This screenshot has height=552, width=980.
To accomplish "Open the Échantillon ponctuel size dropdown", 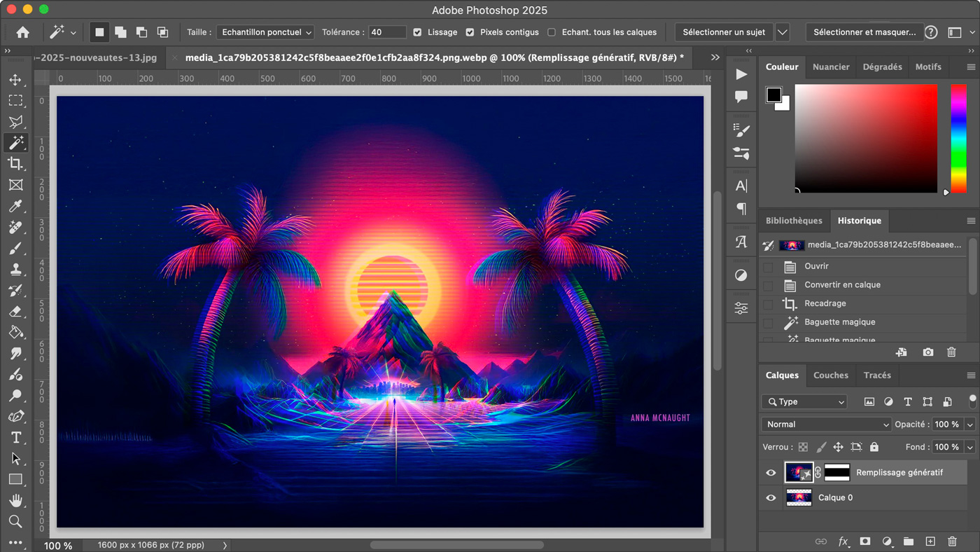I will pos(265,32).
